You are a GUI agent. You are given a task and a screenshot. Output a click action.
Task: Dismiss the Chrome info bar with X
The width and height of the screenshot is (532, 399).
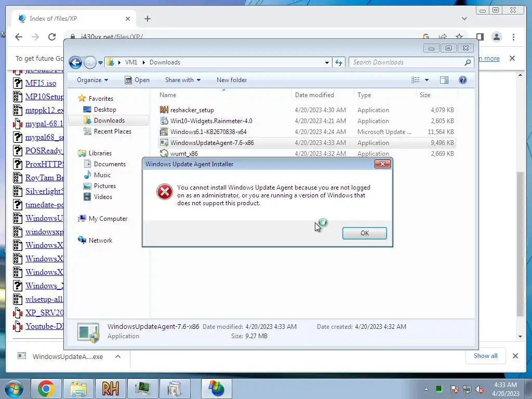[512, 58]
